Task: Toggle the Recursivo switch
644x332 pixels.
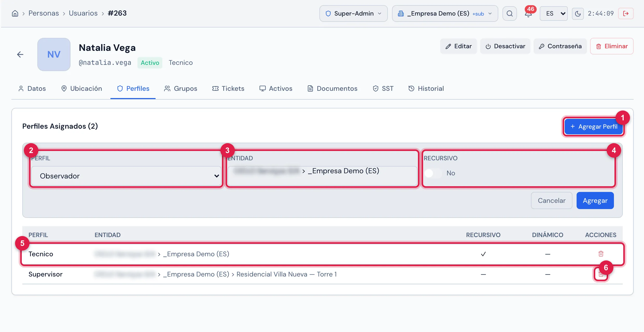Action: (433, 173)
